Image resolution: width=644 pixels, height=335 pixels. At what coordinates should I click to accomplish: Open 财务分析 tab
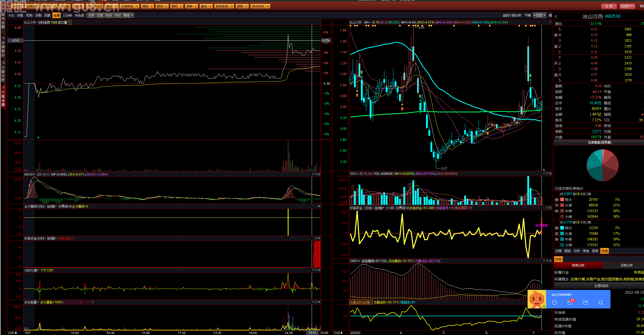pos(578,265)
